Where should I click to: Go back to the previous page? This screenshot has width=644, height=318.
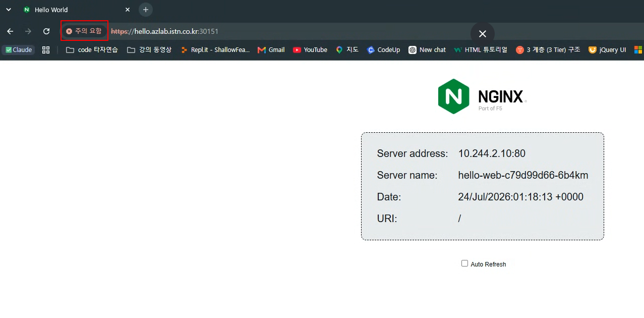(x=10, y=31)
